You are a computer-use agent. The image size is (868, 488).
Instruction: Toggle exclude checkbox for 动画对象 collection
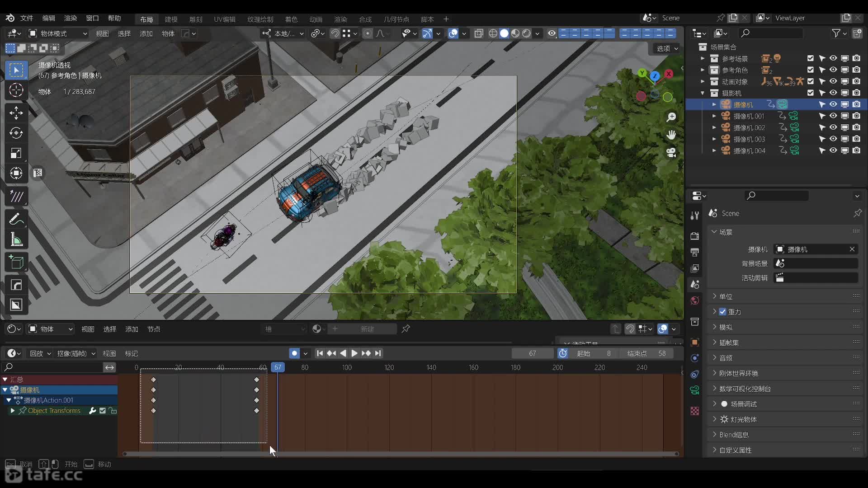[811, 82]
